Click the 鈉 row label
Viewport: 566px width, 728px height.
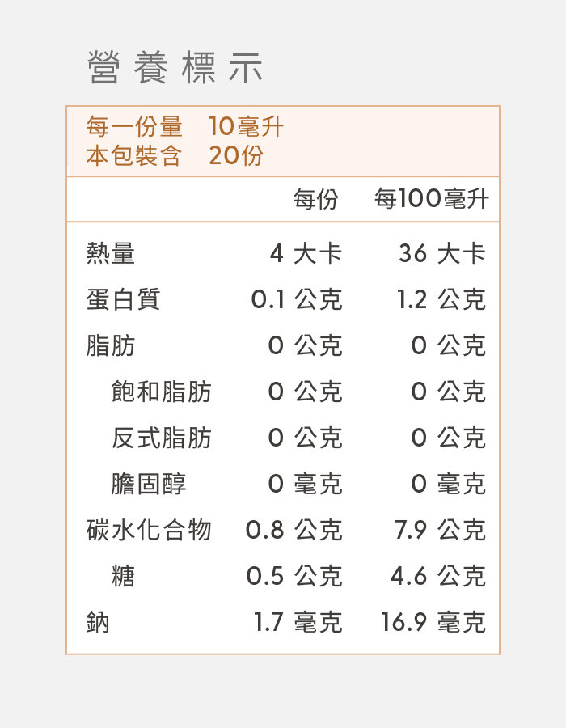coord(98,623)
